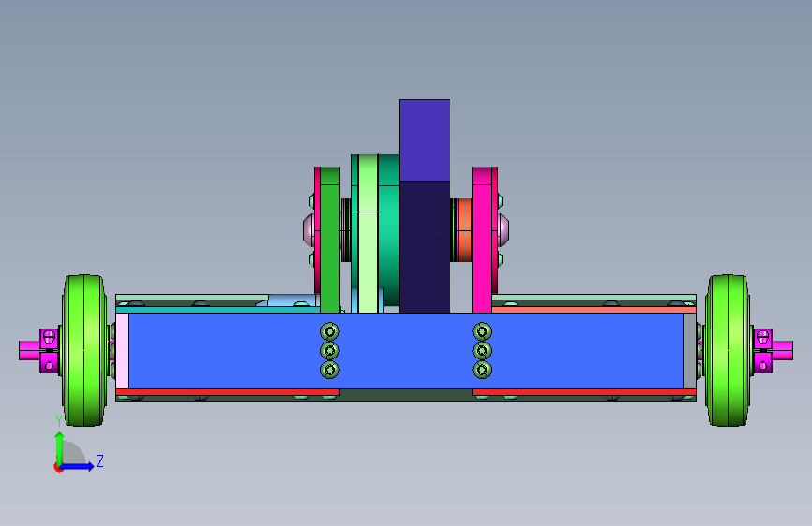
Task: Select the light purple block on top
Action: click(424, 140)
